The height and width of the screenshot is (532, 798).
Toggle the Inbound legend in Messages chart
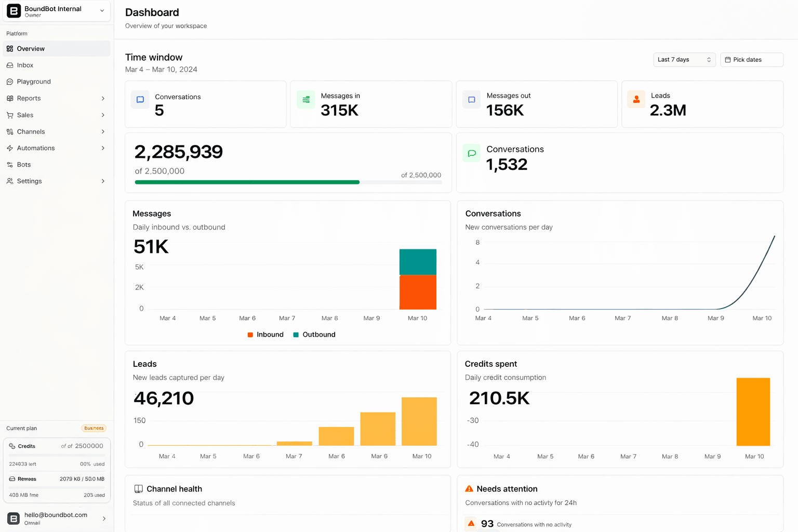coord(265,335)
